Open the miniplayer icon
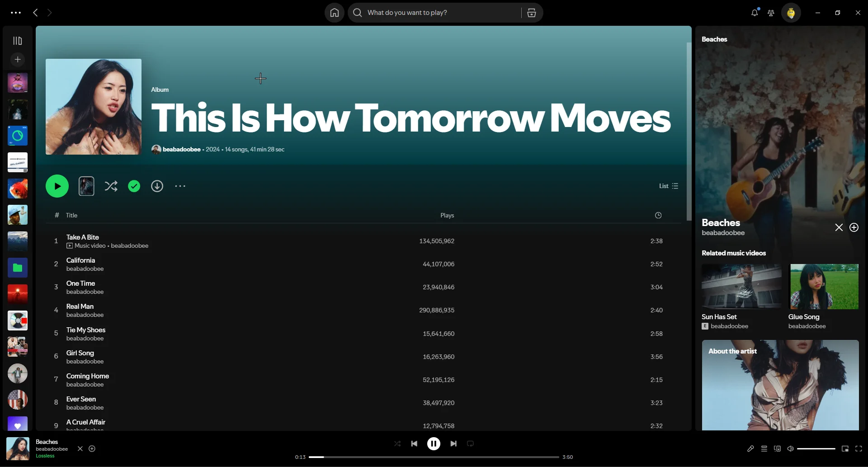Image resolution: width=868 pixels, height=467 pixels. pyautogui.click(x=845, y=448)
